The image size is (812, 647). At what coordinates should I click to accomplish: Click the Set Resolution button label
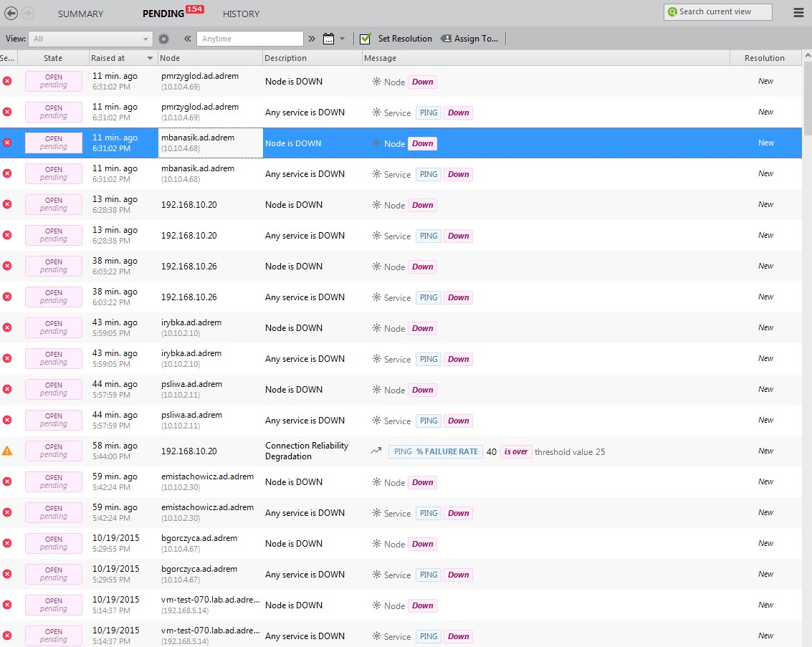coord(405,39)
